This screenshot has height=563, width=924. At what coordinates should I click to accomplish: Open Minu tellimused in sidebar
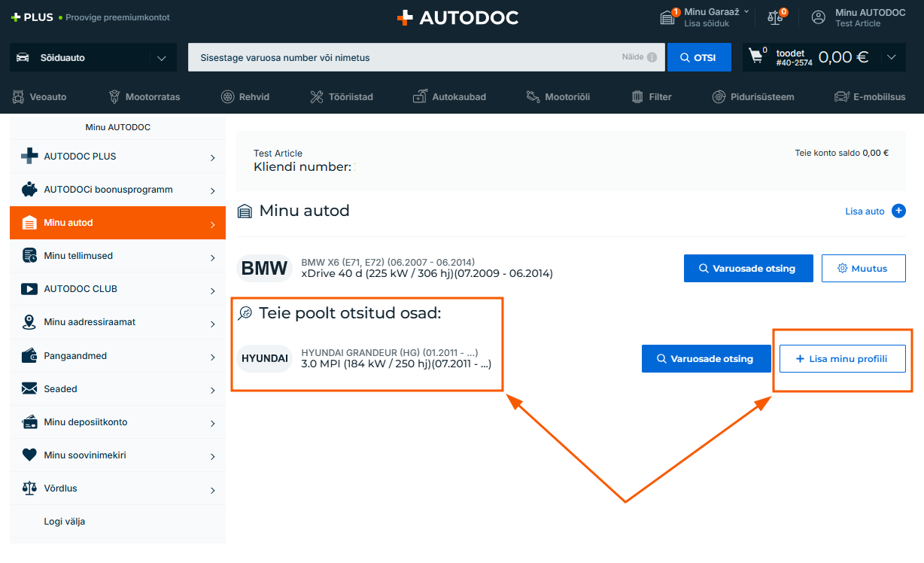tap(117, 256)
